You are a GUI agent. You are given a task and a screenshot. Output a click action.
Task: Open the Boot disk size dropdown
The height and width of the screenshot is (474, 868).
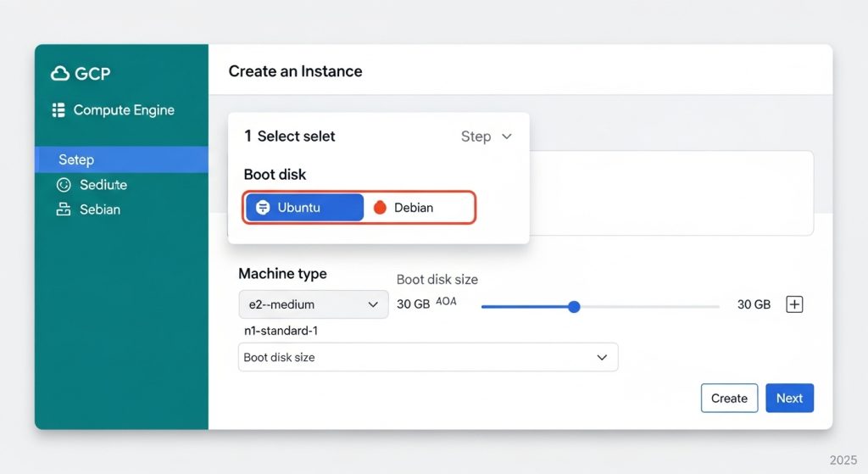pyautogui.click(x=427, y=357)
